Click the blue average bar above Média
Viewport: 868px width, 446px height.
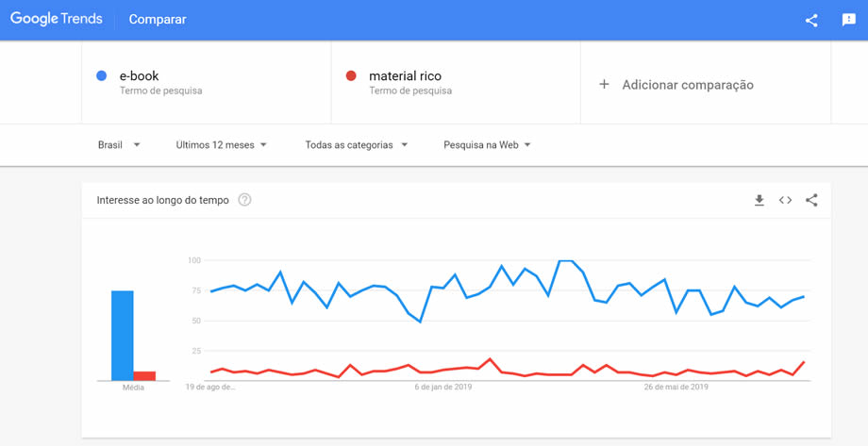[x=123, y=335]
